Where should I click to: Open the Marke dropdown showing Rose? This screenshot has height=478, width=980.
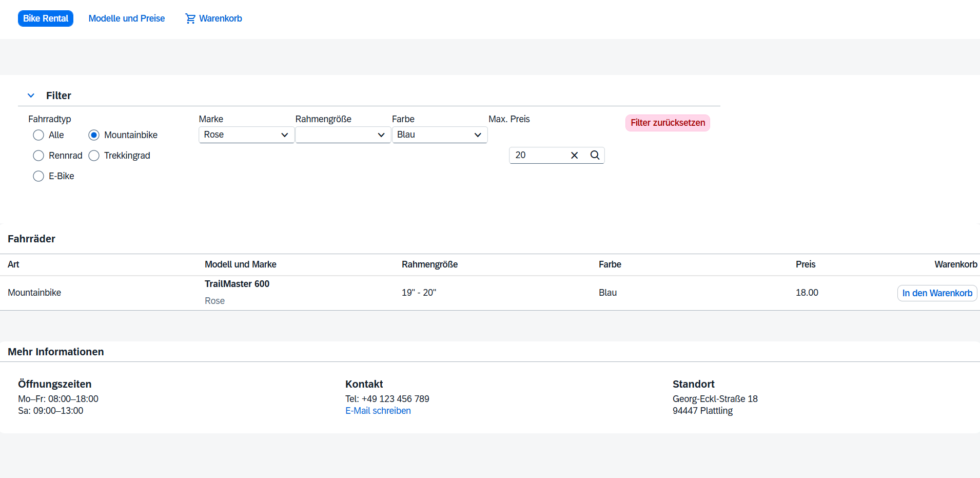pos(246,135)
